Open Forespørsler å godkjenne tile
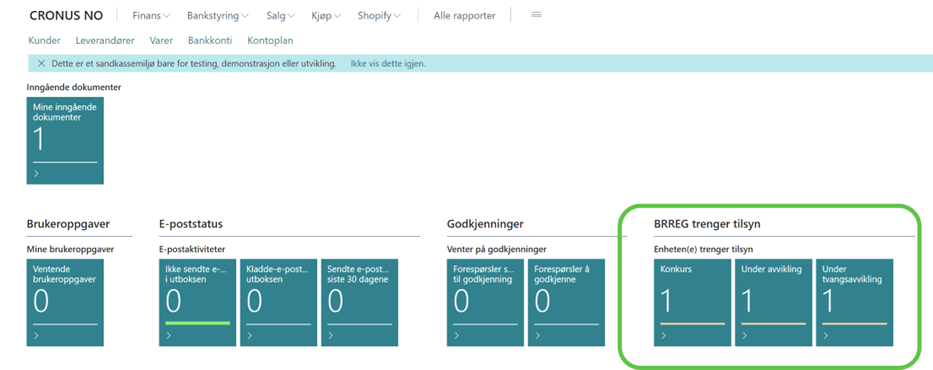 566,302
